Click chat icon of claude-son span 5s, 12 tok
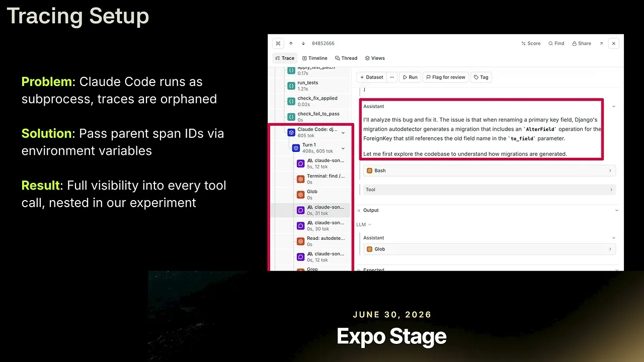Viewport: 644px width, 362px height. coord(300,163)
